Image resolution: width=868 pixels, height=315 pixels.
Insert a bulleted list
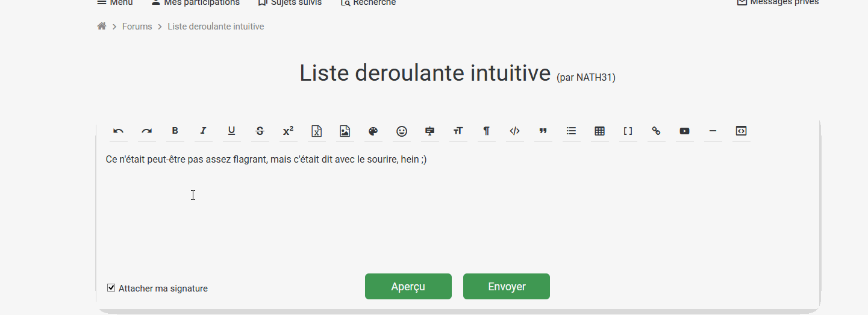571,131
